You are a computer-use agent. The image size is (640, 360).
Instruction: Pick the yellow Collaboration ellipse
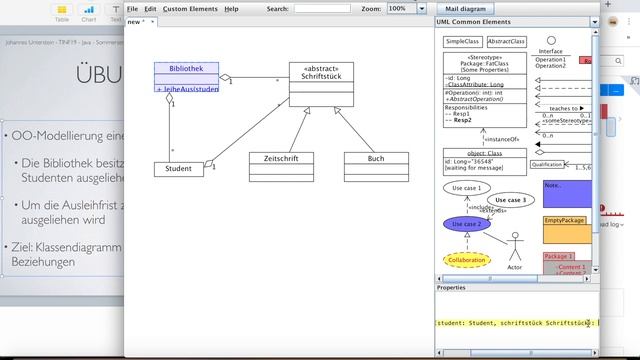click(467, 260)
